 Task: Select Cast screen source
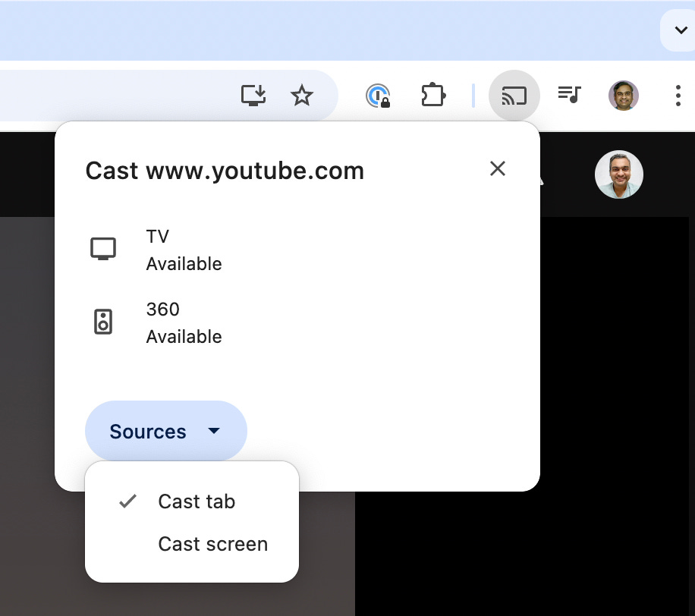(192, 544)
